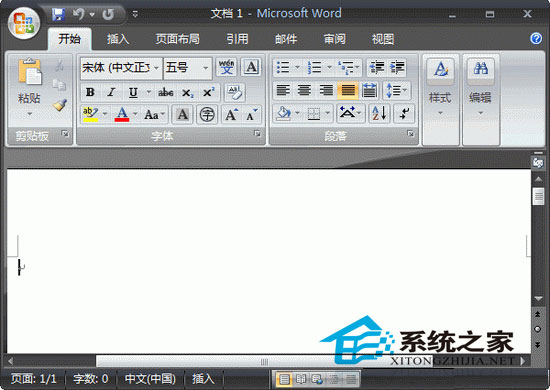550x390 pixels.
Task: Expand multilevel list options
Action: [357, 67]
